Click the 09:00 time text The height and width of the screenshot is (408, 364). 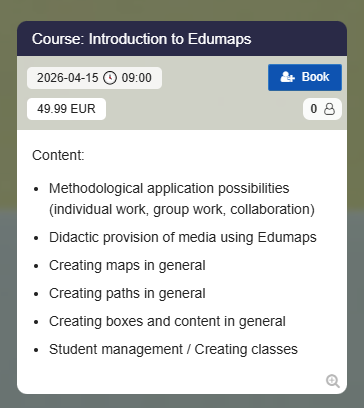(136, 78)
